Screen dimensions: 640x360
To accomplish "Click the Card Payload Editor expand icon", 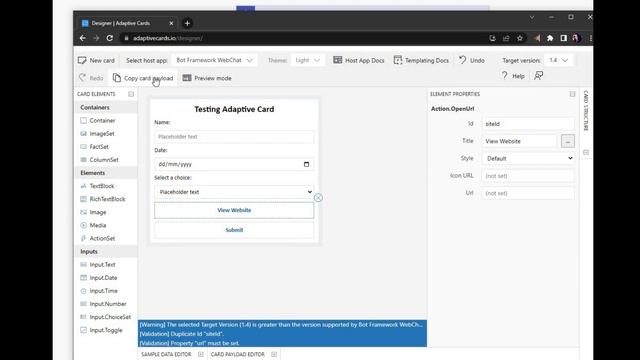I will [274, 354].
